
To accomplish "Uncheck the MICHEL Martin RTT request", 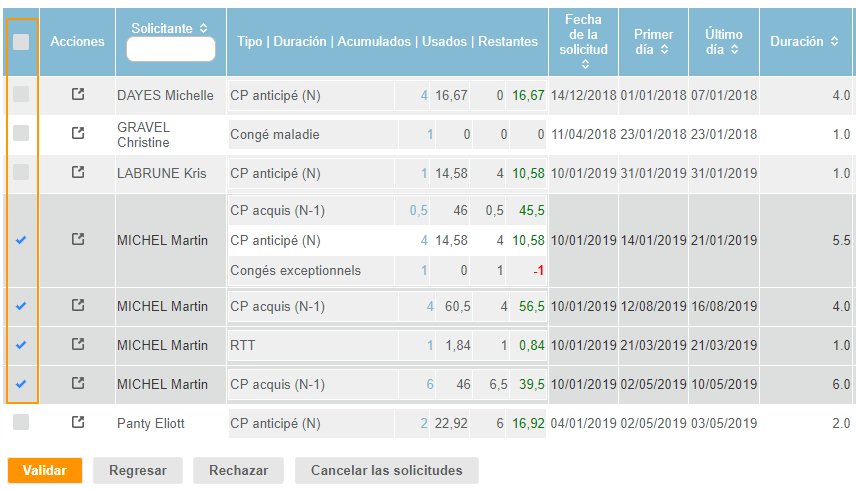I will click(x=21, y=345).
